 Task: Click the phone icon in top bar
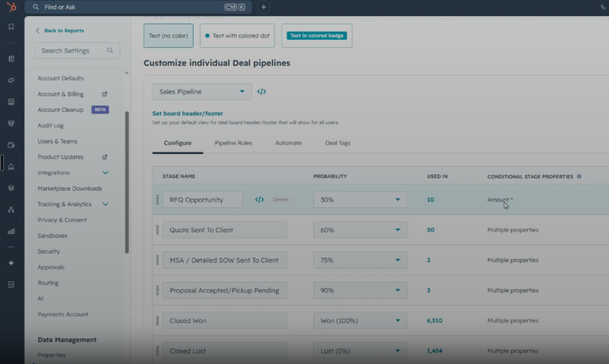coord(603,7)
